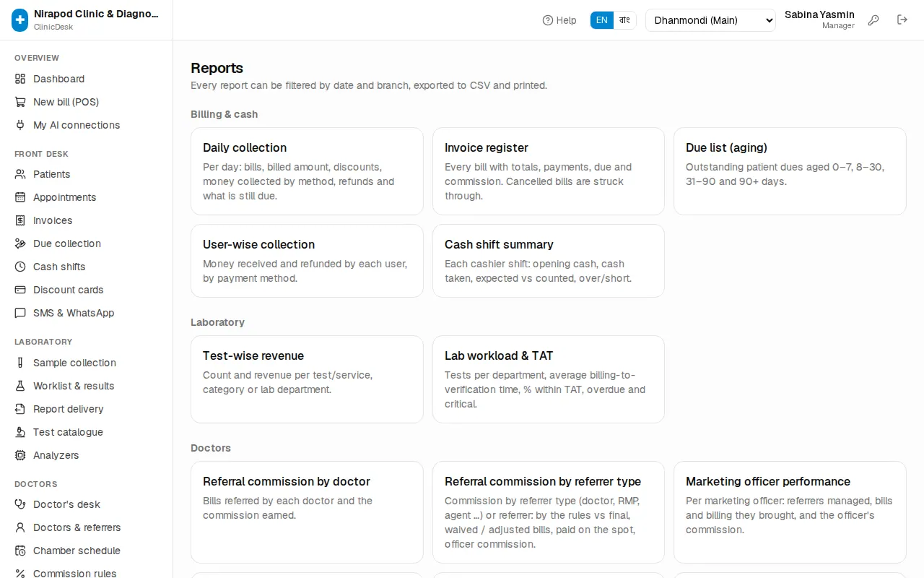The image size is (924, 578).
Task: Click the Commission rules percent icon
Action: coord(20,574)
